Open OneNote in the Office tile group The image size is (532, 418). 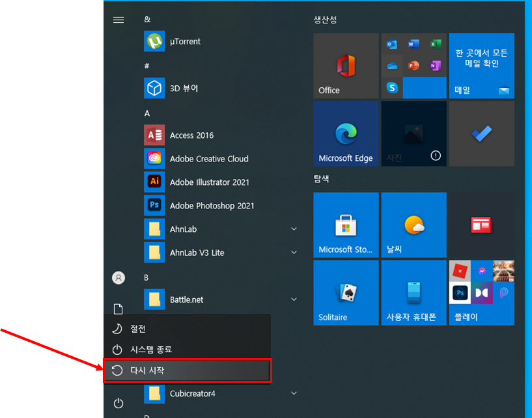pos(436,66)
